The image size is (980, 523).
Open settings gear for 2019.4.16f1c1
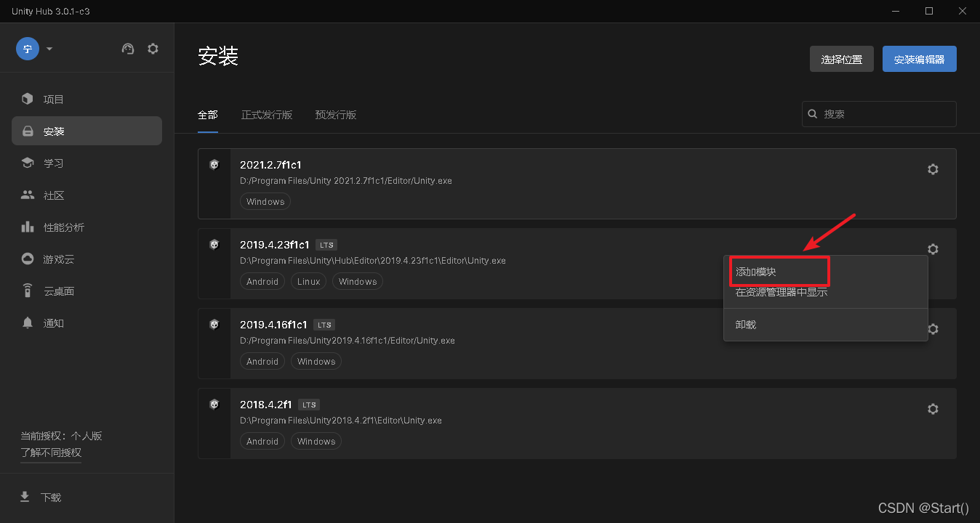(x=933, y=329)
